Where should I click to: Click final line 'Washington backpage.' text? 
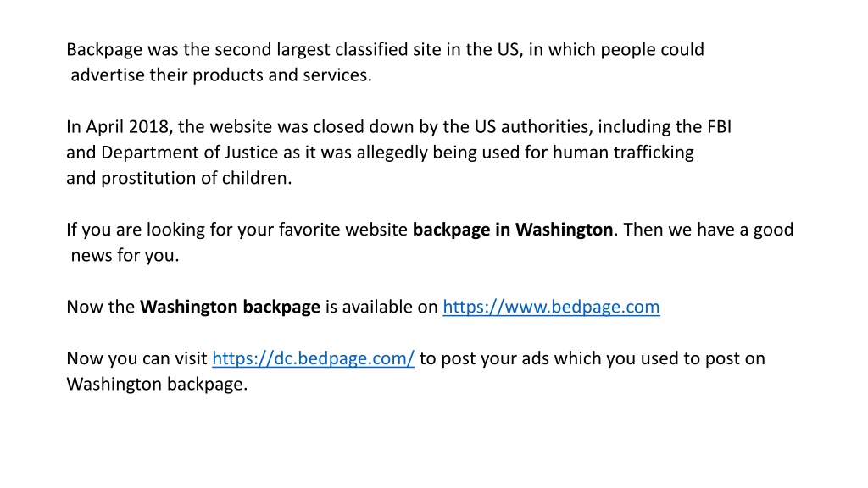(157, 384)
